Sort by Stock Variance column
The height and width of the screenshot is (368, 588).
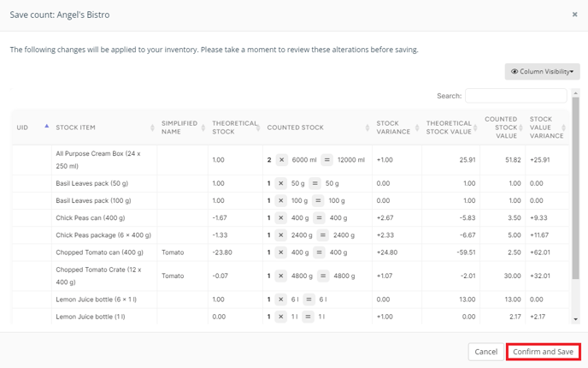tap(397, 128)
